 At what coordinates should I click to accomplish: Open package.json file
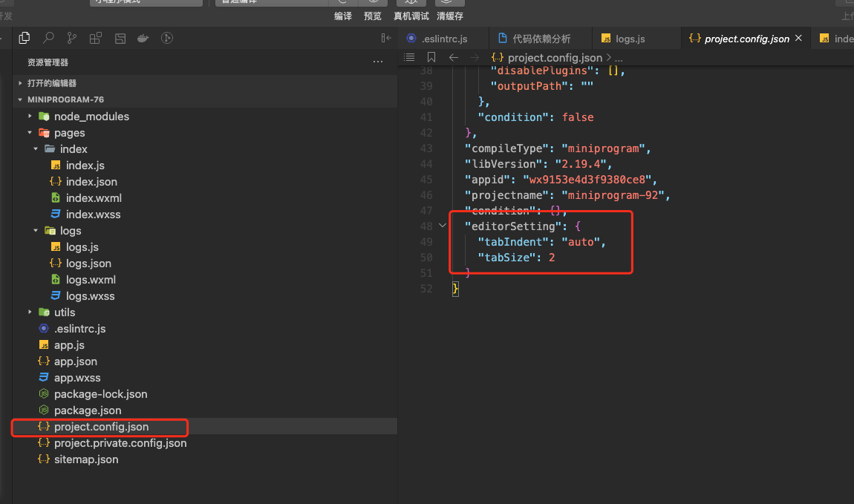pyautogui.click(x=87, y=410)
